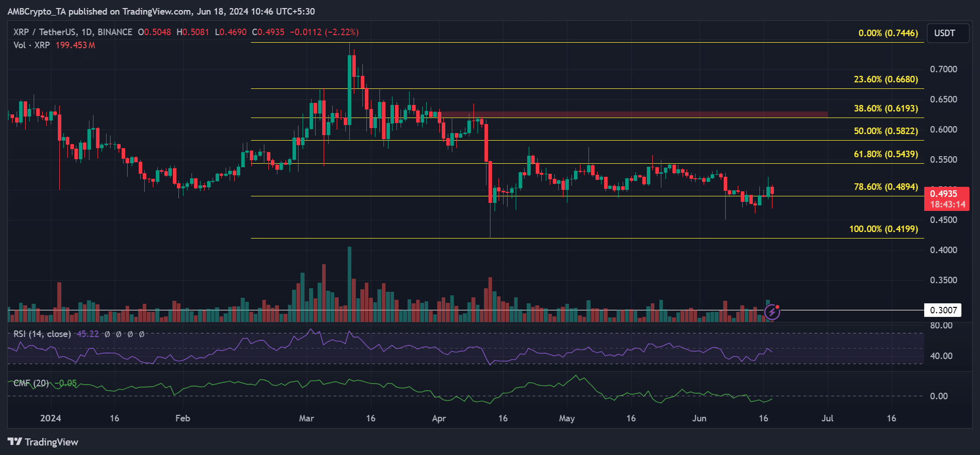Image resolution: width=980 pixels, height=455 pixels.
Task: Click the volume value 199.453 M
Action: (x=75, y=45)
